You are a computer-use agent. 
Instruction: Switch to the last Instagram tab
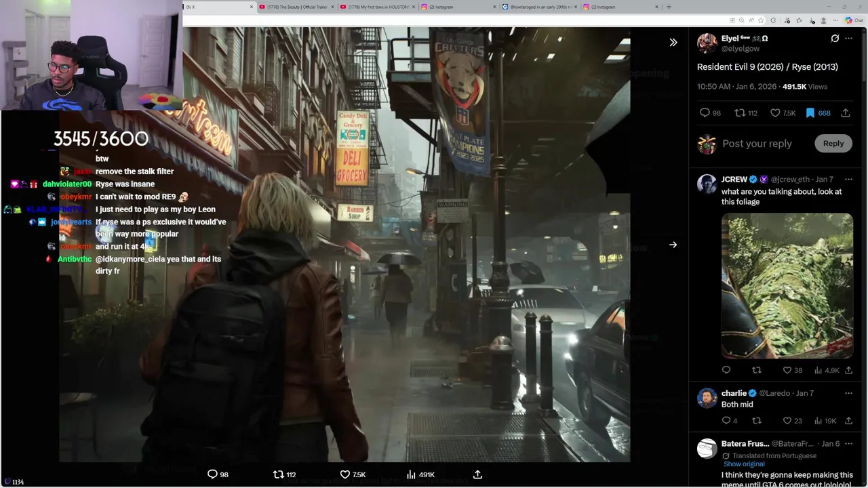(620, 7)
